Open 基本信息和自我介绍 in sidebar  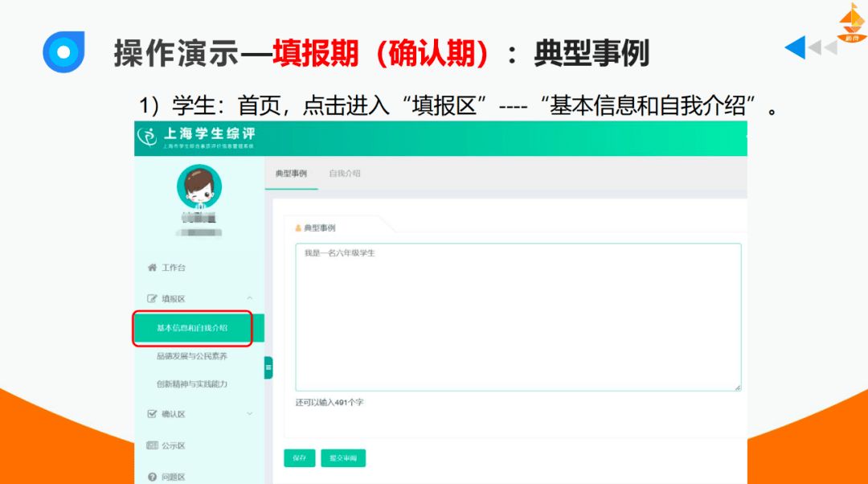(192, 328)
